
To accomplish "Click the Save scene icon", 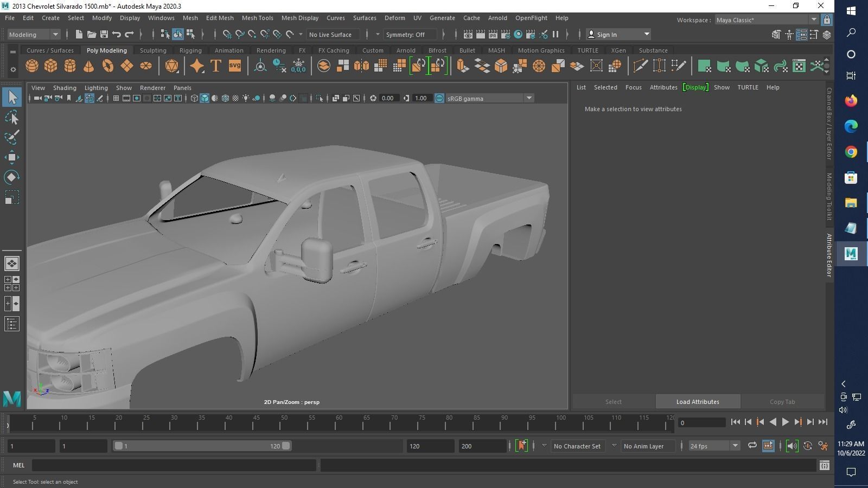I will [x=104, y=34].
